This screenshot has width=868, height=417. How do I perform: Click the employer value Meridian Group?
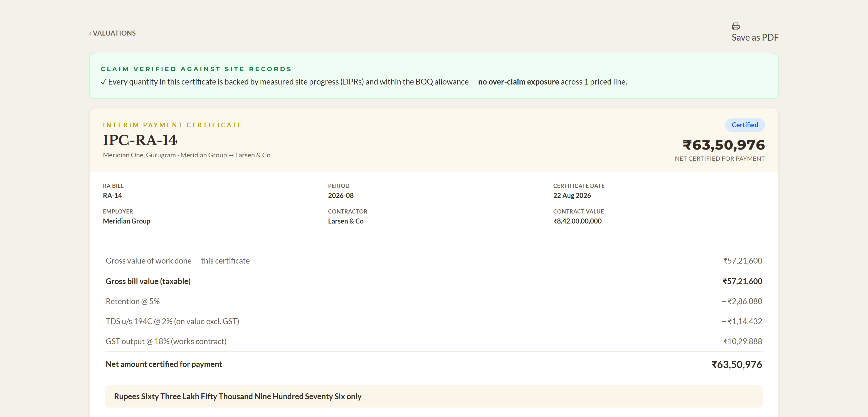click(x=127, y=221)
